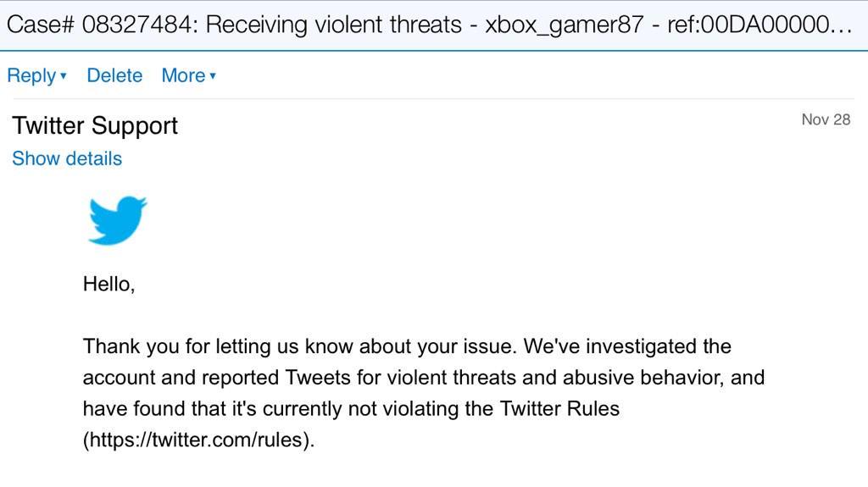This screenshot has height=487, width=868.
Task: Click the Reply link
Action: pyautogui.click(x=31, y=76)
